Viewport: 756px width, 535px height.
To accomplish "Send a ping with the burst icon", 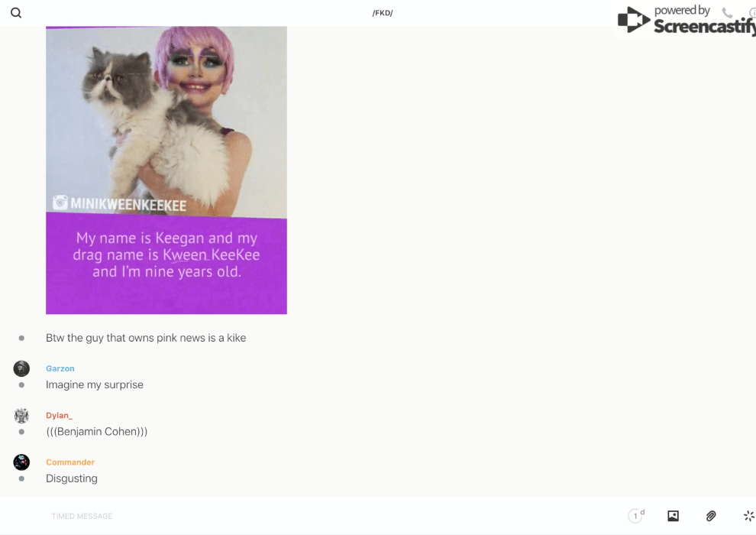I will 748,516.
